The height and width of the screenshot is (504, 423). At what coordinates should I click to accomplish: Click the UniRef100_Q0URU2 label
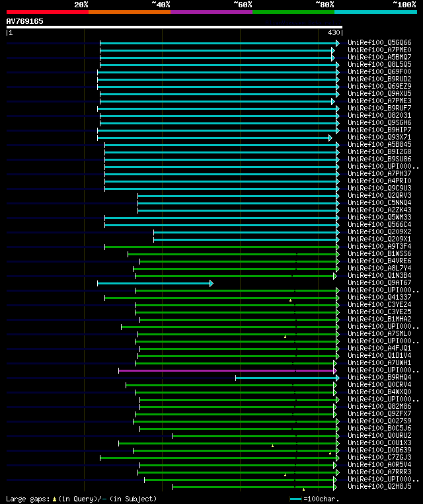point(379,435)
